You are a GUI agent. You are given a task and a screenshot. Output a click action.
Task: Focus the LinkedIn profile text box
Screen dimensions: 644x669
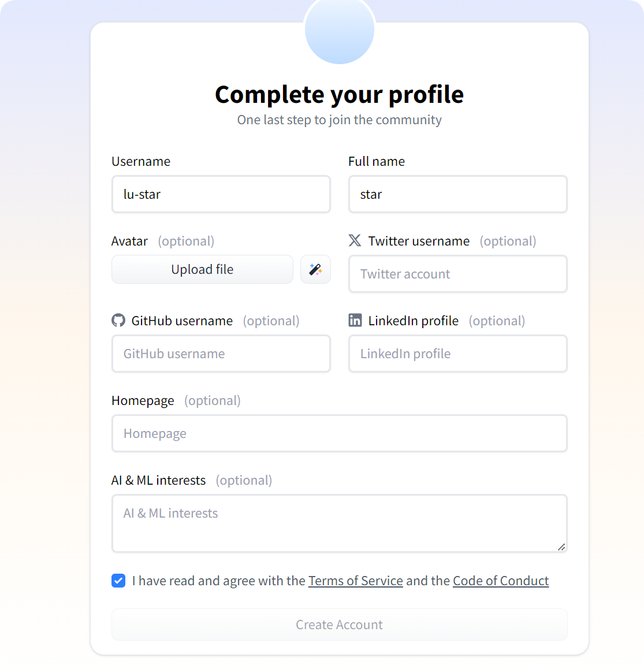pos(457,354)
